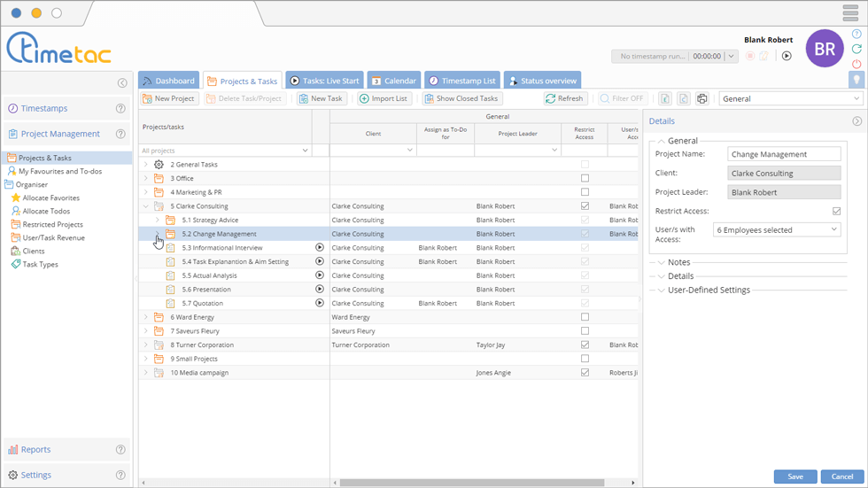
Task: Open help for Reports section
Action: click(120, 450)
